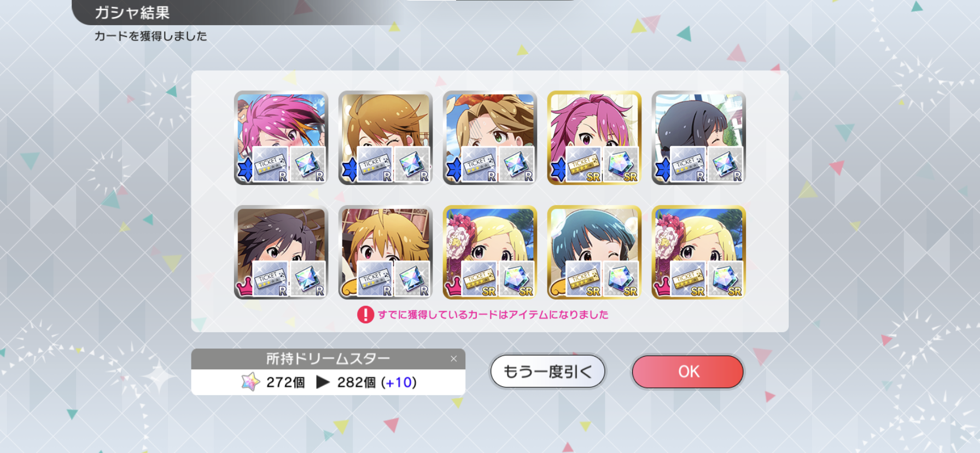The image size is (980, 453).
Task: Open the teal-haired winking SR card
Action: click(594, 252)
